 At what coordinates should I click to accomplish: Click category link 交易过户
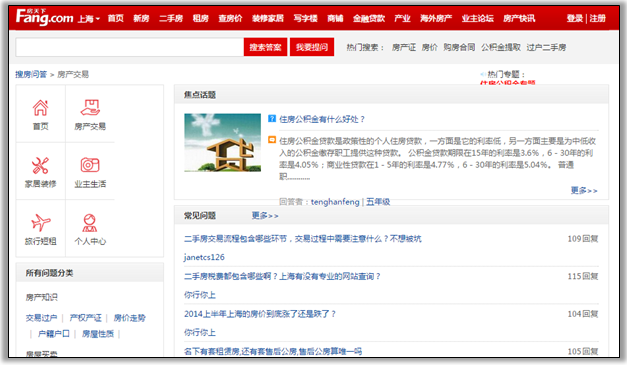tap(41, 318)
